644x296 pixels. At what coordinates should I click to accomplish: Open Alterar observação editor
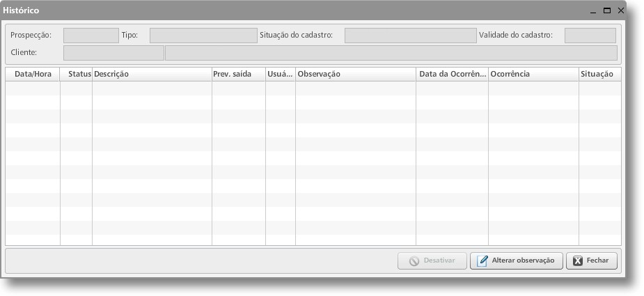coord(517,260)
